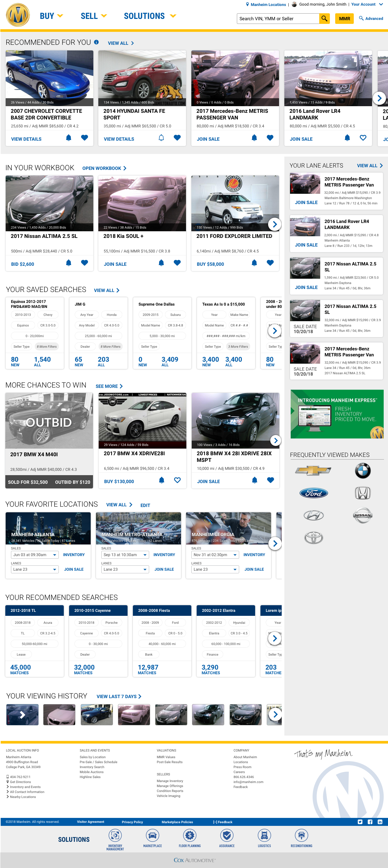Next arrow on Viewing History strip

275,714
